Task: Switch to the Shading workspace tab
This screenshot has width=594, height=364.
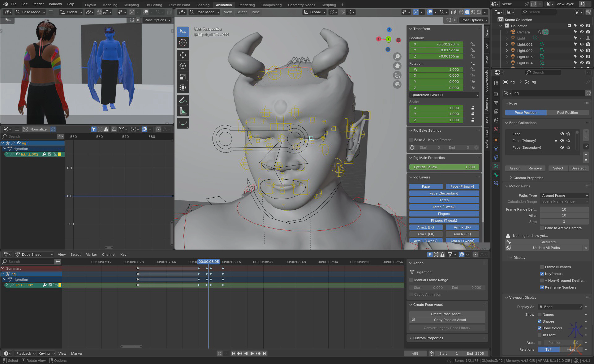Action: click(x=203, y=5)
